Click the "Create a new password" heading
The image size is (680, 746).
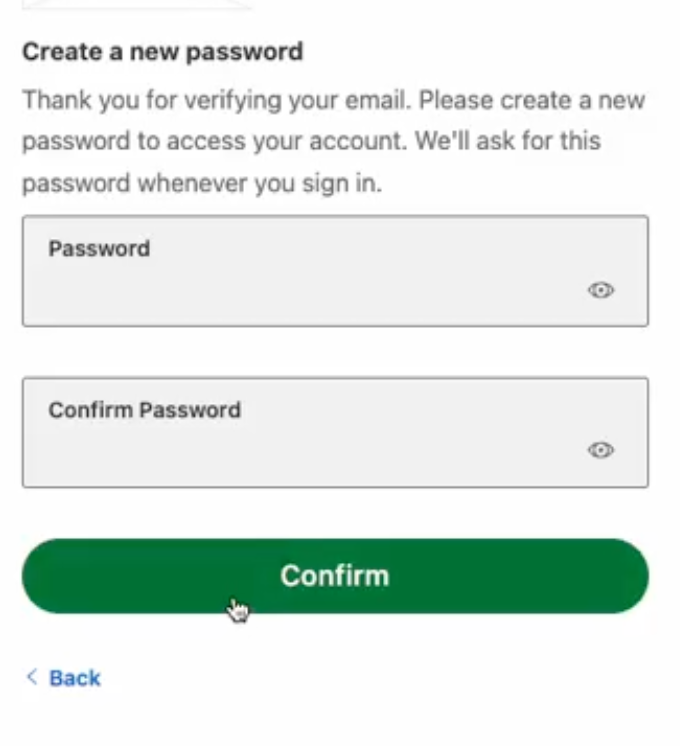coord(162,51)
